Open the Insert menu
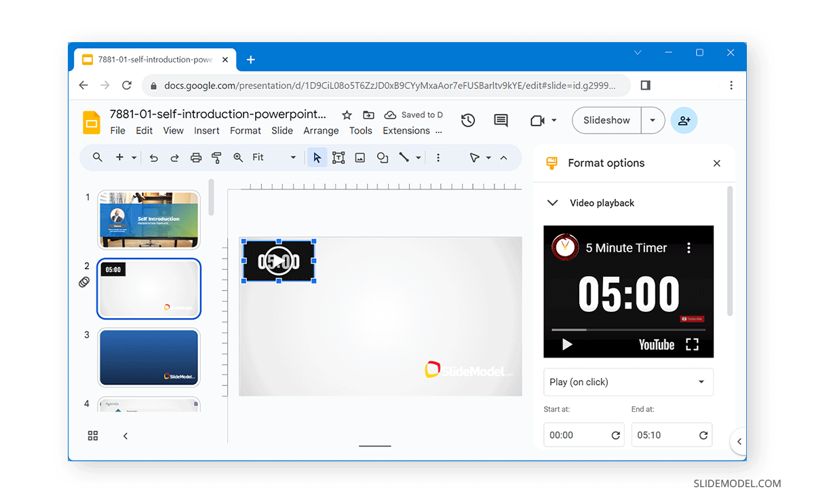 [x=207, y=131]
